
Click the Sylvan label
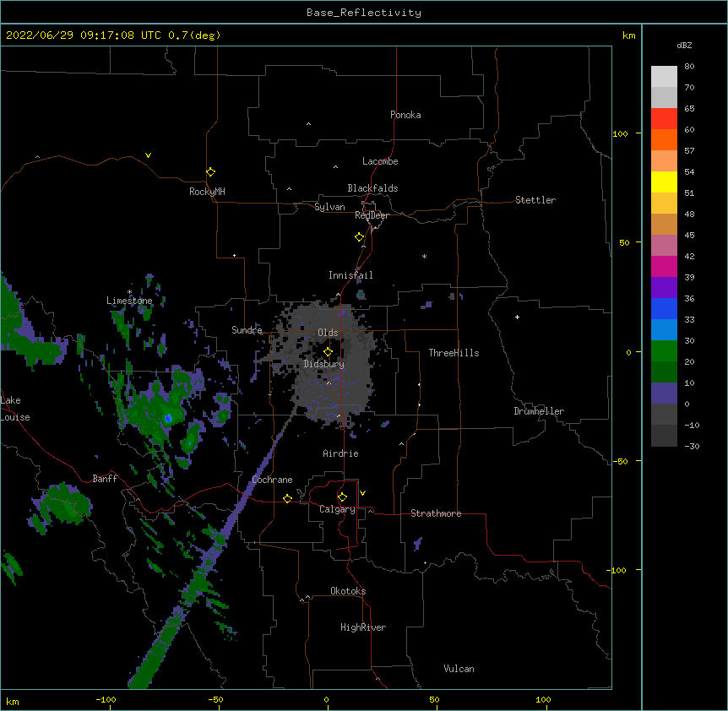point(329,207)
